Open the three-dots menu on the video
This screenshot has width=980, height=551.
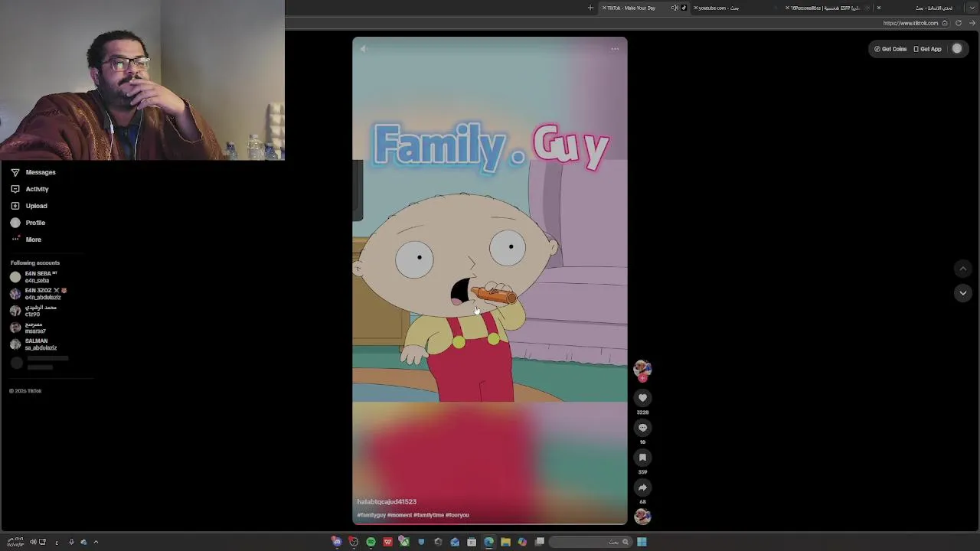pyautogui.click(x=615, y=49)
